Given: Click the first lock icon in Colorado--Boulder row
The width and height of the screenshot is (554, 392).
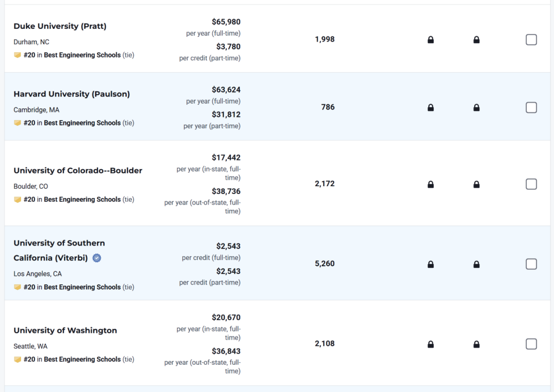Looking at the screenshot, I should pos(430,184).
